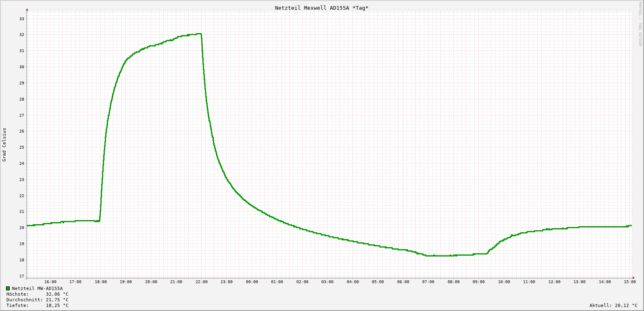Screen dimensions: 644x311
Task: Select the 18:00 time marker
Action: point(101,282)
